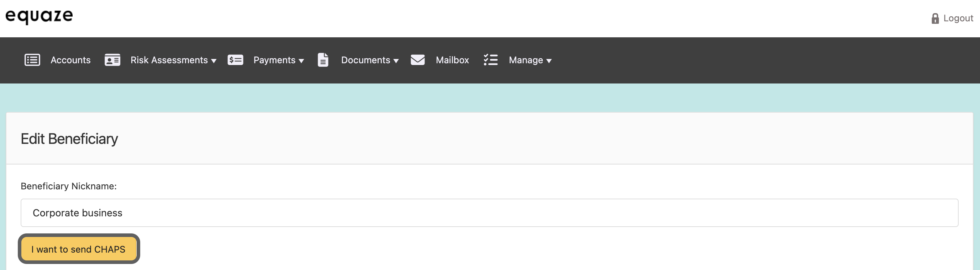Select the Payments menu label
Image resolution: width=980 pixels, height=270 pixels.
274,60
